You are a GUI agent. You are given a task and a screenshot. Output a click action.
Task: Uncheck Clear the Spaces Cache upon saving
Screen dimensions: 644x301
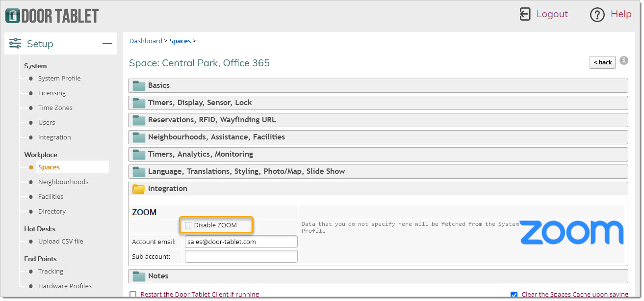coord(514,295)
